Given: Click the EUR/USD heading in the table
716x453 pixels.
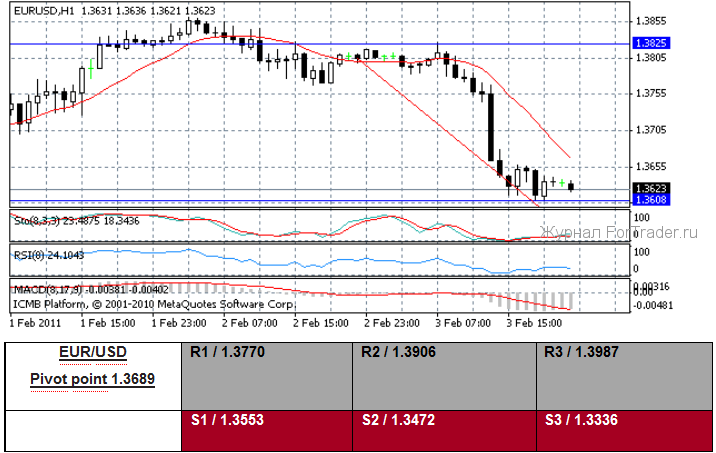Looking at the screenshot, I should point(93,352).
